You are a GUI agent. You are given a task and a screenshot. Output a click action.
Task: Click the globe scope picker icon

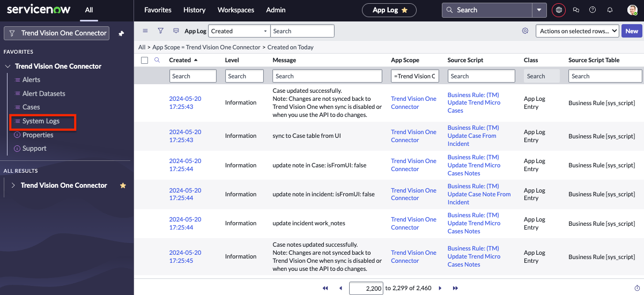click(559, 10)
